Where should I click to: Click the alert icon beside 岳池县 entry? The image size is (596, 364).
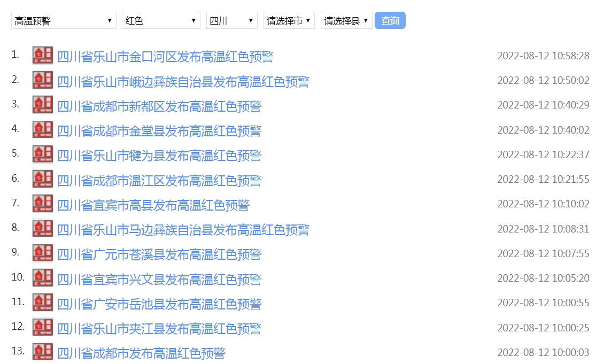coord(43,303)
